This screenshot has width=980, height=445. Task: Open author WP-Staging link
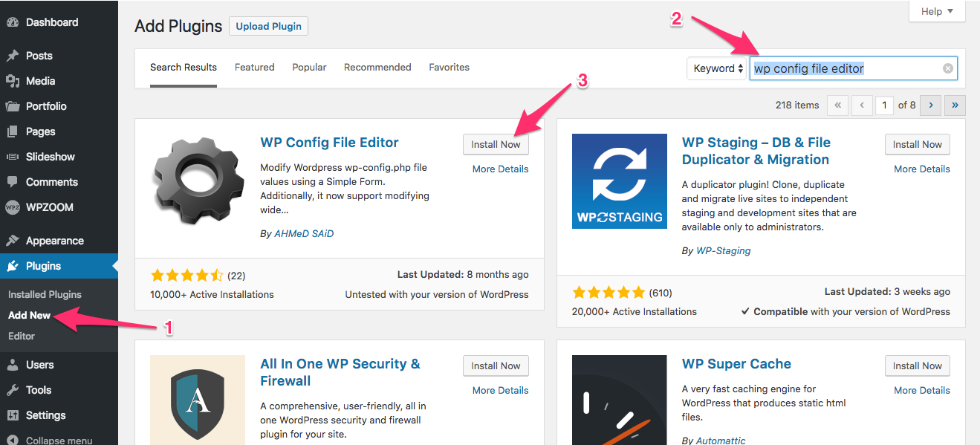[723, 250]
